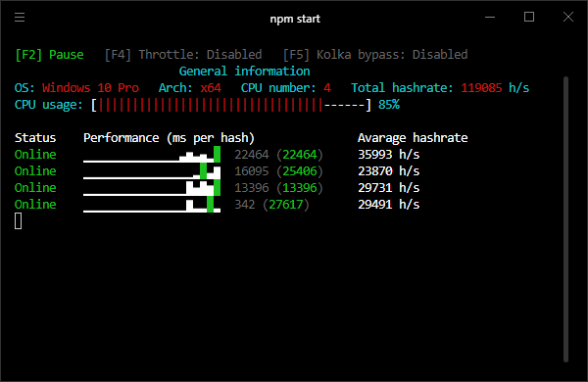Select Total hashrate value 119085

click(x=481, y=88)
